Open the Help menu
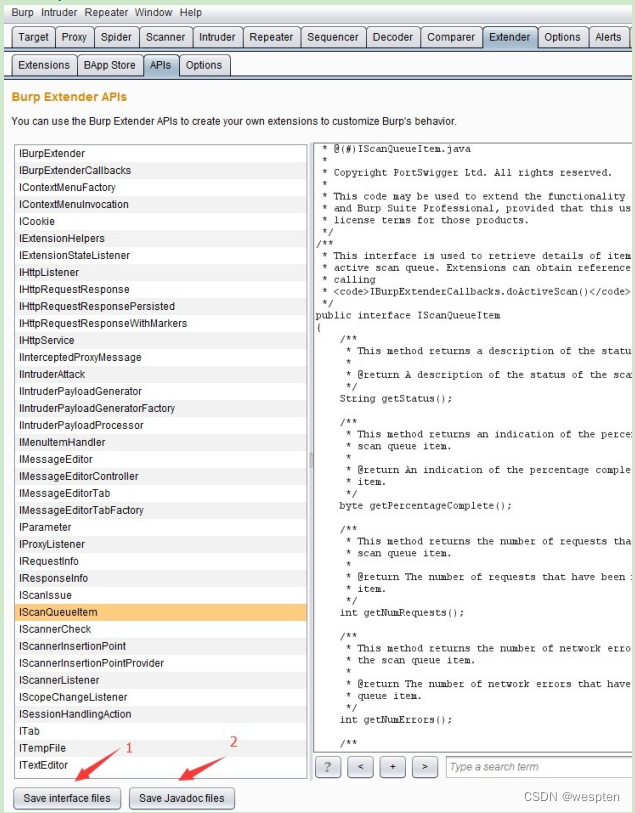Screen dimensions: 635x813 (x=191, y=12)
